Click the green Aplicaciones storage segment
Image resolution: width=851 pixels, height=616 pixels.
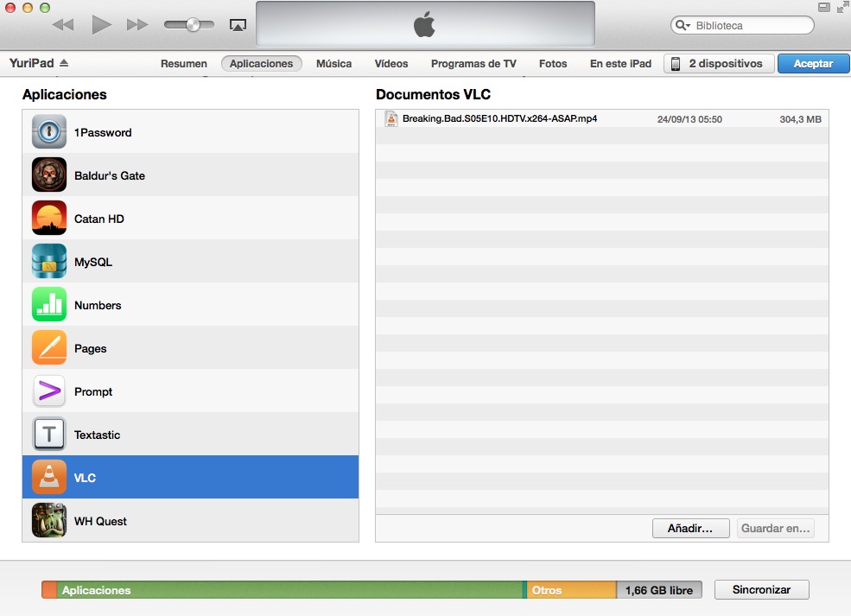point(290,590)
